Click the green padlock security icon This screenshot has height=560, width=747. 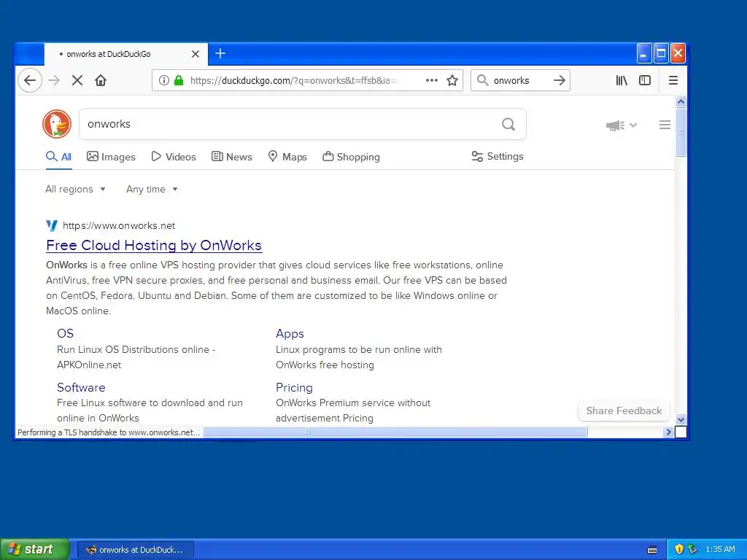point(179,80)
